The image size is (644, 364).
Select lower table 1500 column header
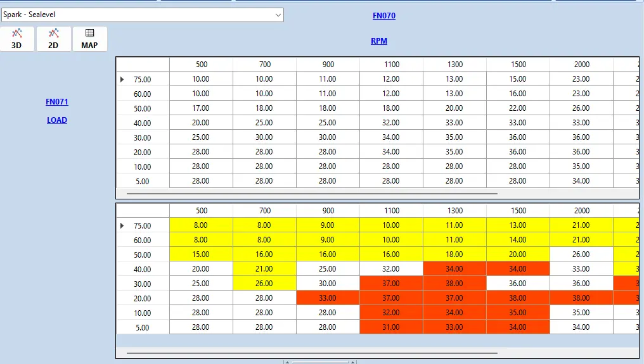(x=518, y=211)
